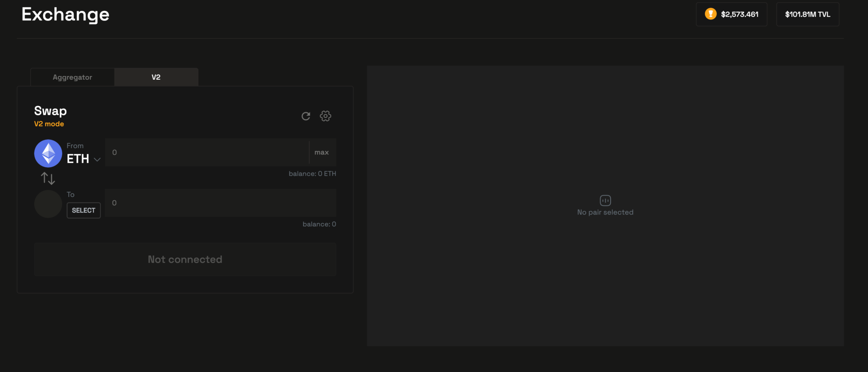Click the Not connected button
868x372 pixels.
(185, 260)
